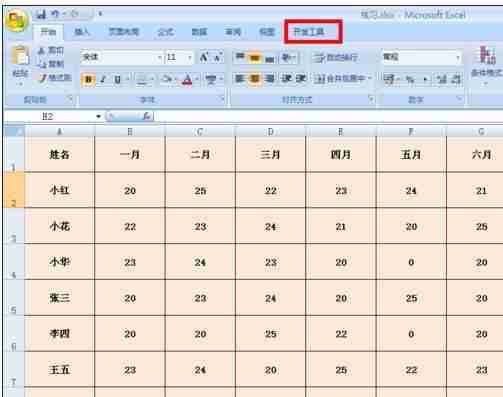Click the Cut (剪切) scissors button

coord(51,50)
